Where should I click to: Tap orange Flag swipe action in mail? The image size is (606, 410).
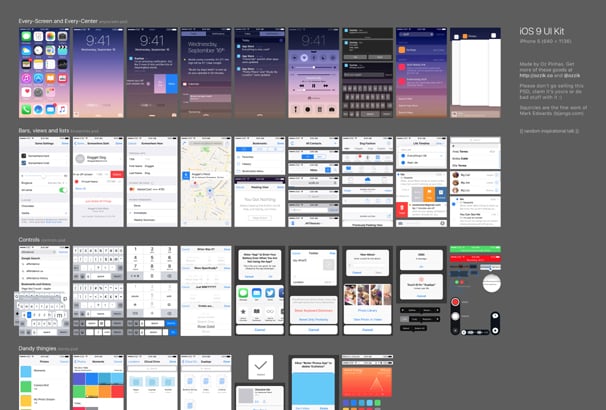(x=429, y=193)
